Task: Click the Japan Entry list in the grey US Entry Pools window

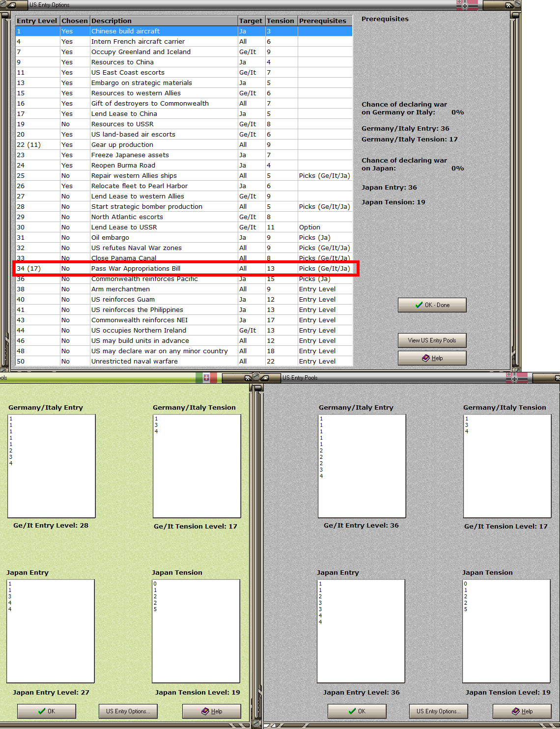Action: (361, 631)
